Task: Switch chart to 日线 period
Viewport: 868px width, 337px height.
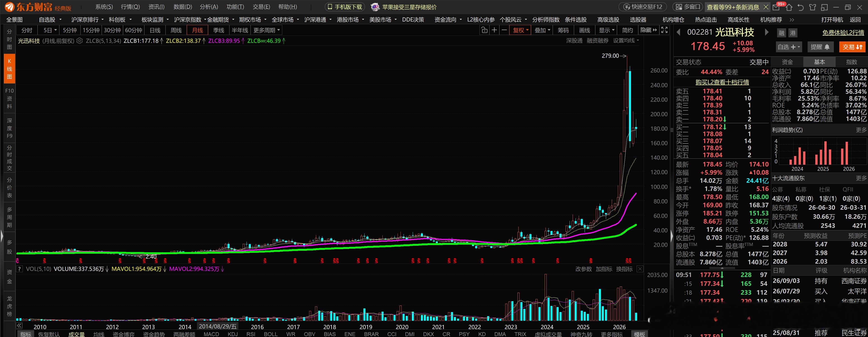Action: click(x=155, y=30)
